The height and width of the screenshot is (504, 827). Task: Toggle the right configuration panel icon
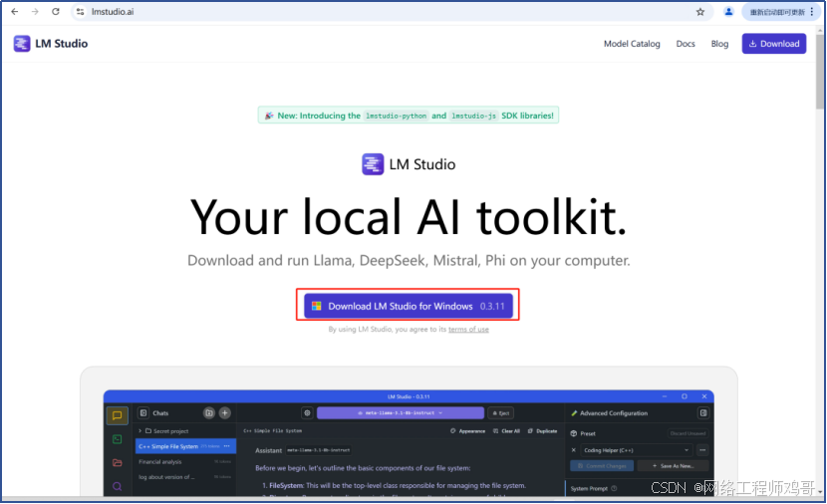(703, 412)
